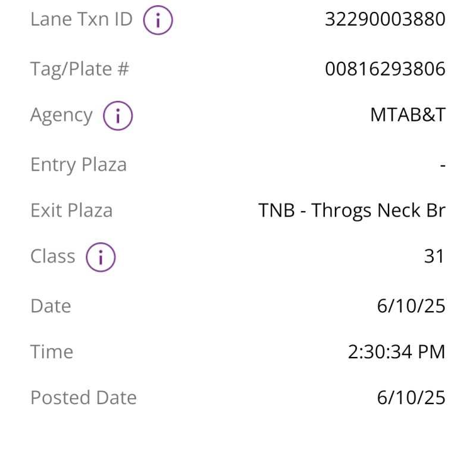Tap the Entry Plaza dash value
This screenshot has height=476, width=476.
point(443,165)
